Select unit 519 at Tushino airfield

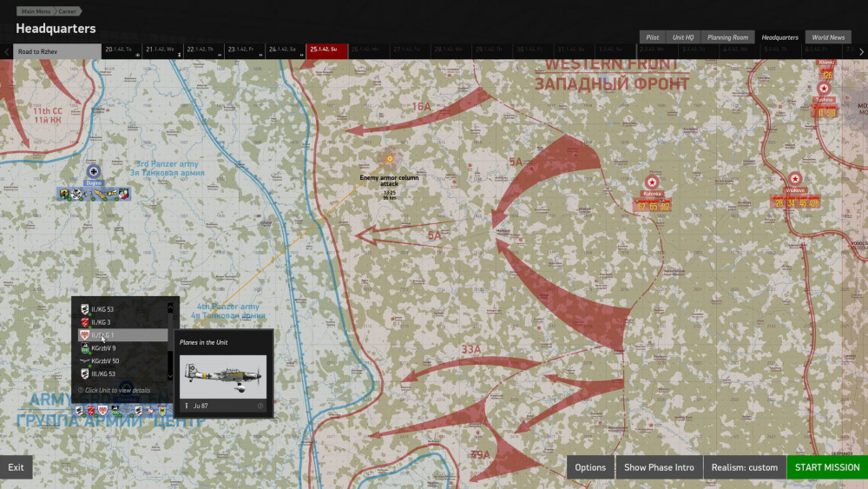pyautogui.click(x=832, y=113)
